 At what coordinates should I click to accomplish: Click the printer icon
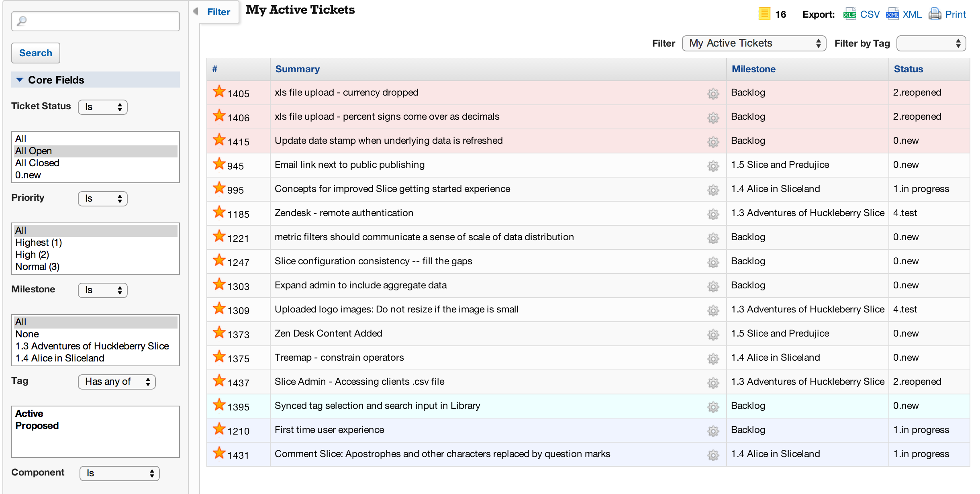(935, 14)
